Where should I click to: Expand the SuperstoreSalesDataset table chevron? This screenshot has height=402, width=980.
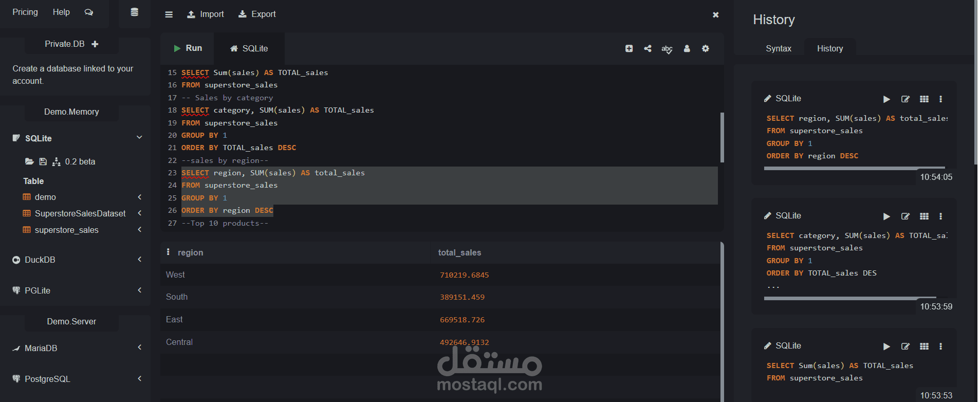(139, 213)
